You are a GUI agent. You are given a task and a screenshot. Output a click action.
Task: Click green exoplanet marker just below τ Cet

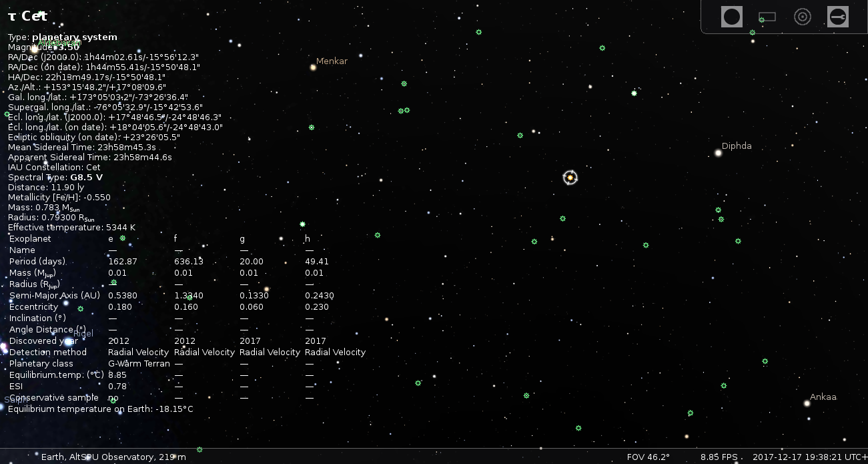point(562,218)
